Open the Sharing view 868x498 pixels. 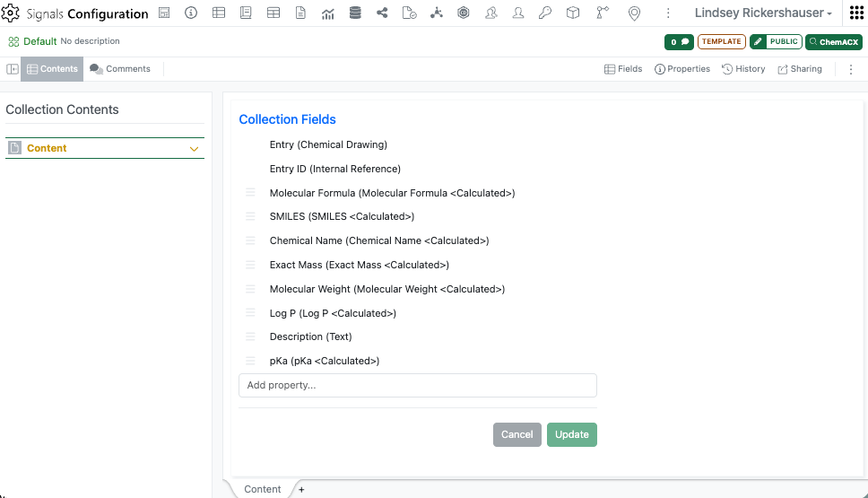tap(800, 69)
